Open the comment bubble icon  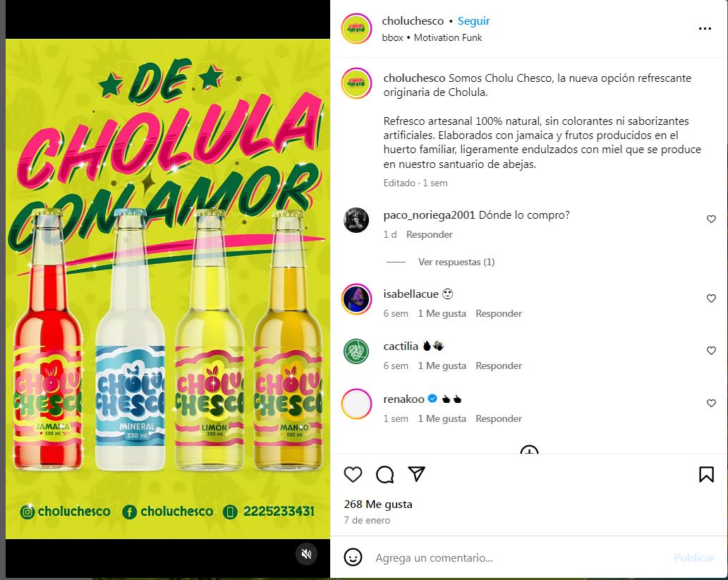(x=385, y=474)
